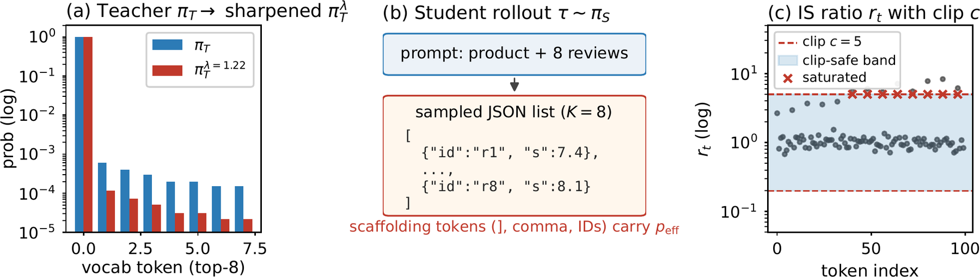Click the blue π_T legend swatch
The height and width of the screenshot is (277, 980).
pyautogui.click(x=167, y=45)
